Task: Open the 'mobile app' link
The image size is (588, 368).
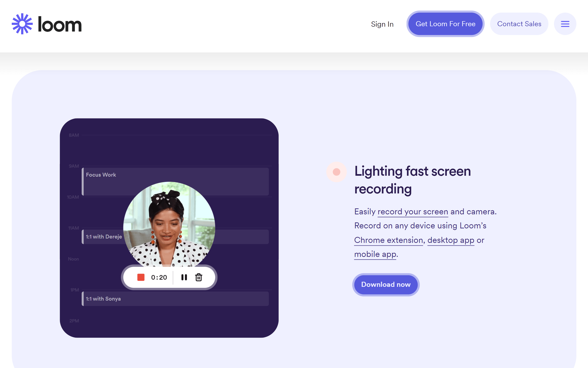Action: tap(375, 254)
